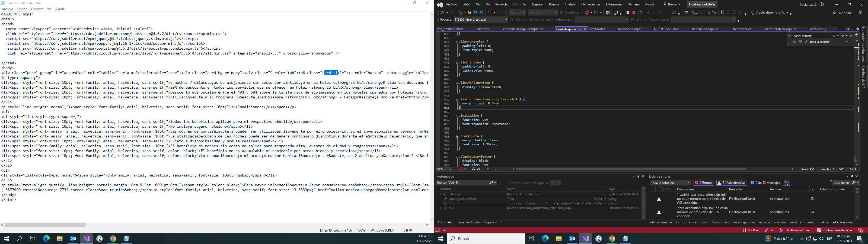
Task: Open the Formato menu in Notepad
Action: point(37,9)
